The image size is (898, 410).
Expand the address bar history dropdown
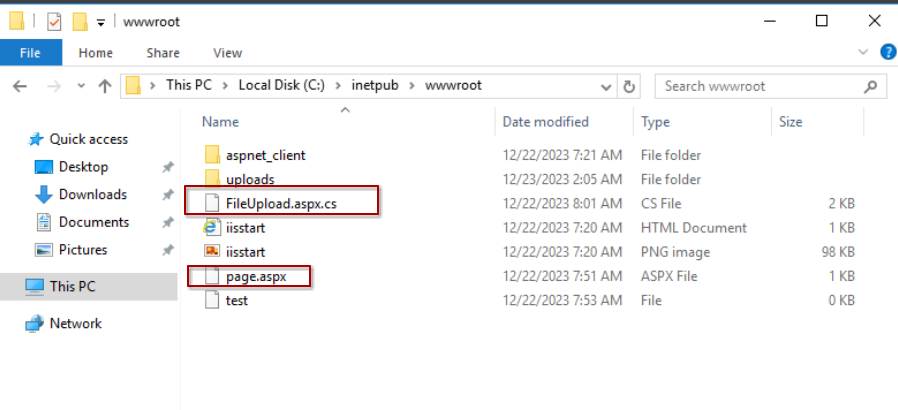point(607,86)
